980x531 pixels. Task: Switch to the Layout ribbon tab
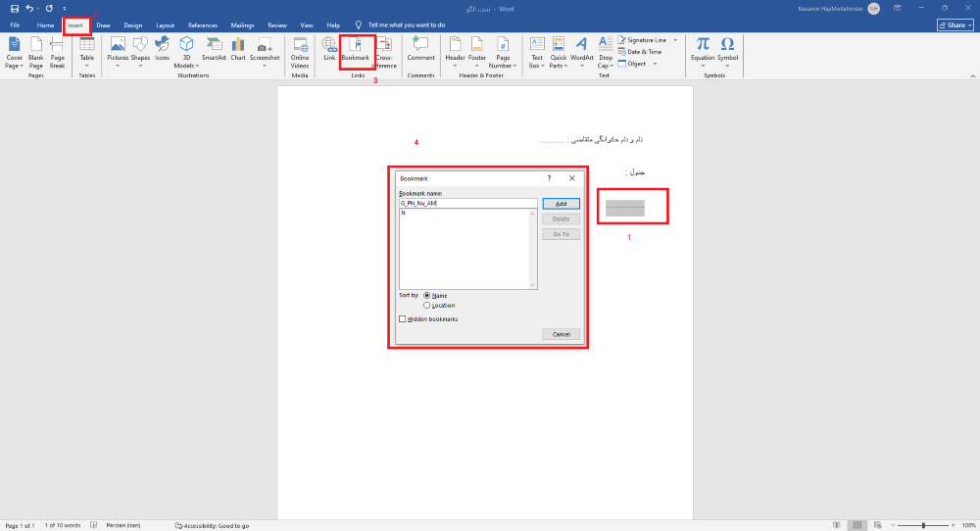[x=165, y=24]
